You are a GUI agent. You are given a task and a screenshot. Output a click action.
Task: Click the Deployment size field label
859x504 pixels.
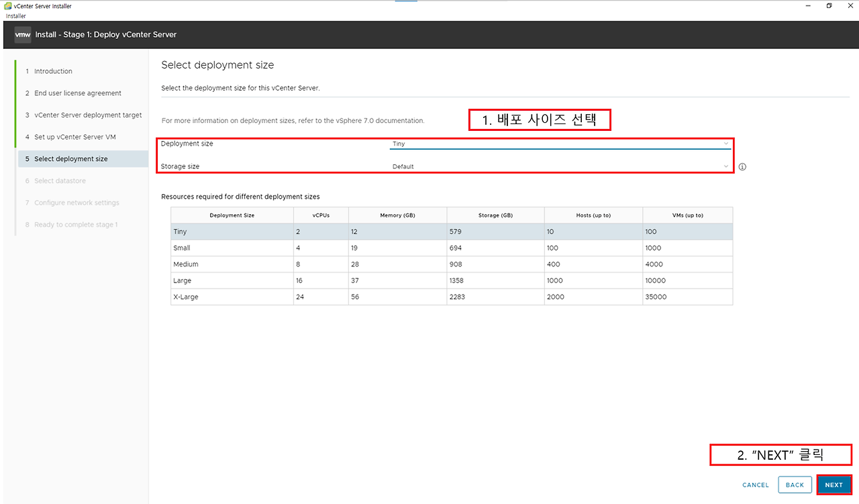(187, 144)
